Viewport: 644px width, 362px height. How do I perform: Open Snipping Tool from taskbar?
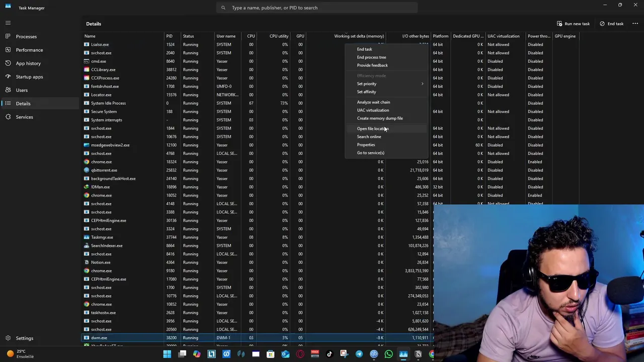pyautogui.click(x=344, y=354)
